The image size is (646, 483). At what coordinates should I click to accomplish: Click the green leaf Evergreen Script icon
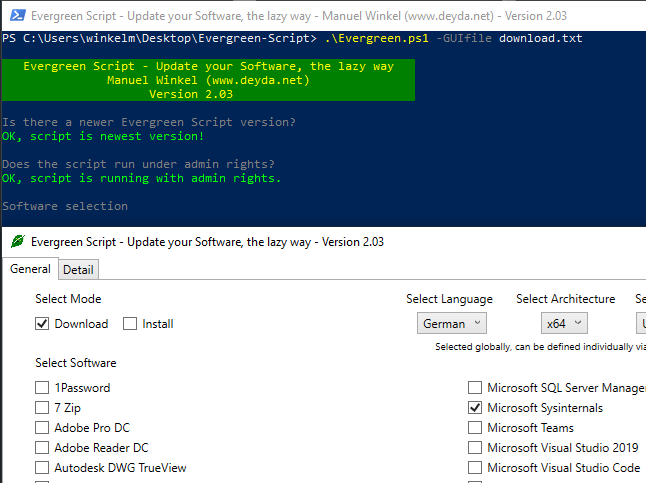tap(18, 242)
